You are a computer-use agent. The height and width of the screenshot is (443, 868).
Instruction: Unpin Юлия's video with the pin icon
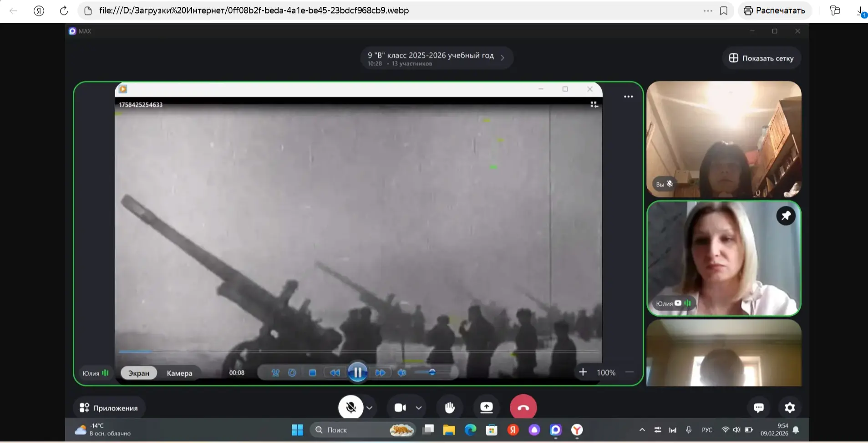[x=786, y=216]
